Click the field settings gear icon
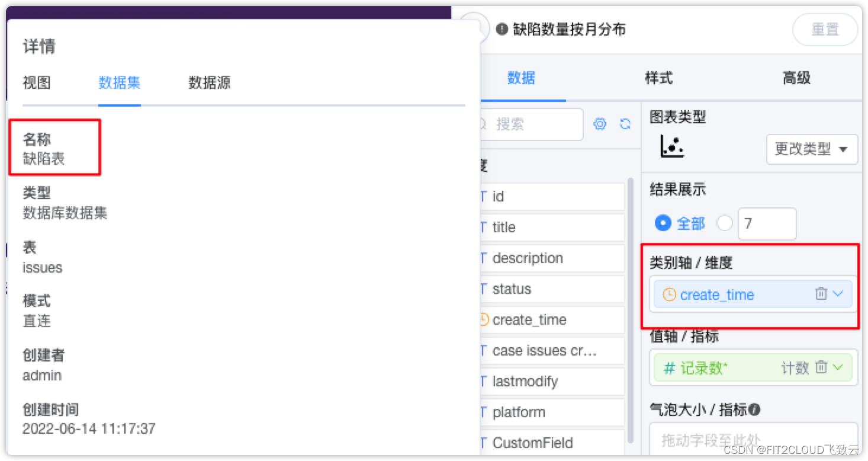The image size is (868, 461). (x=600, y=124)
